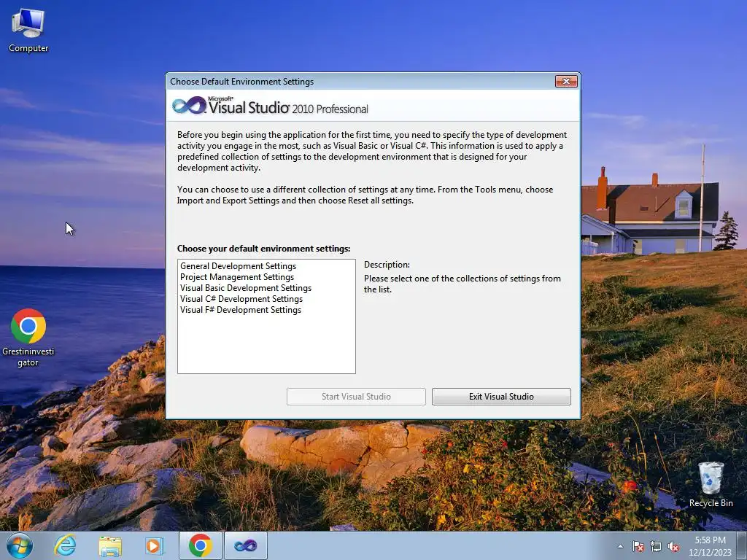Launch Internet Explorer from the taskbar
The width and height of the screenshot is (747, 560).
coord(65,545)
